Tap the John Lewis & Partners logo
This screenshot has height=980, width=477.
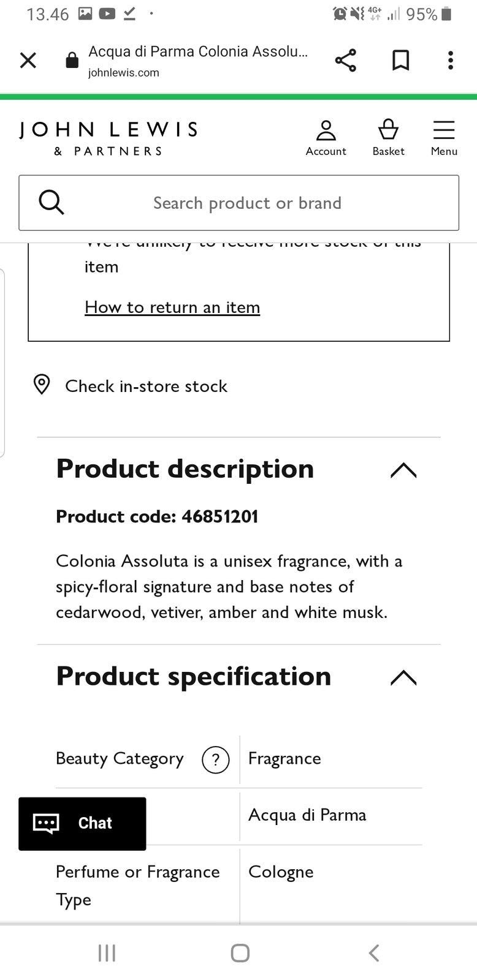coord(108,138)
